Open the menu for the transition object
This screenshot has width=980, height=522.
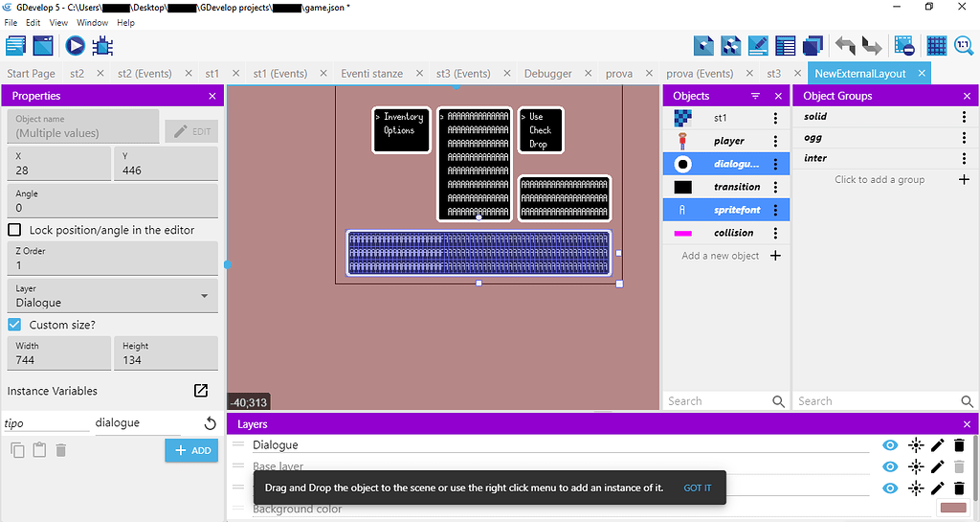[775, 187]
